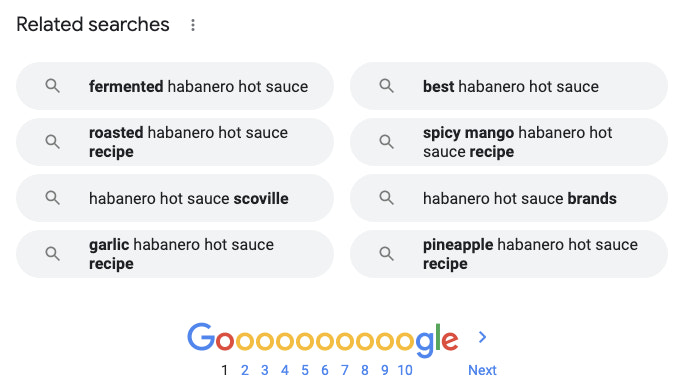The height and width of the screenshot is (383, 692).
Task: Open the Related searches three-dot menu
Action: (193, 25)
